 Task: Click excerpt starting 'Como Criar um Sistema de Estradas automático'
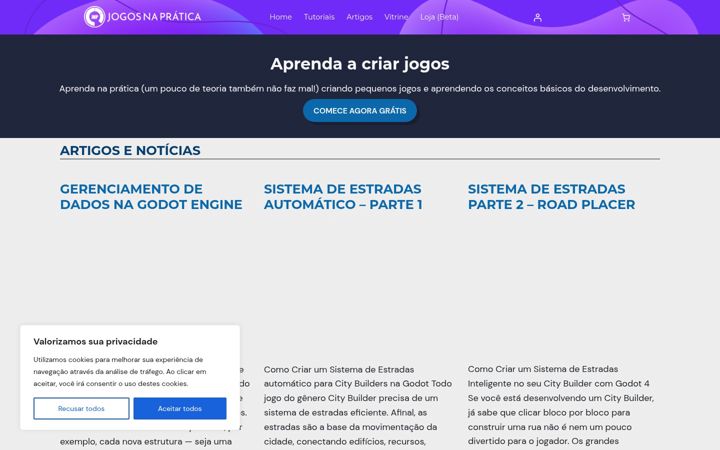pyautogui.click(x=358, y=406)
